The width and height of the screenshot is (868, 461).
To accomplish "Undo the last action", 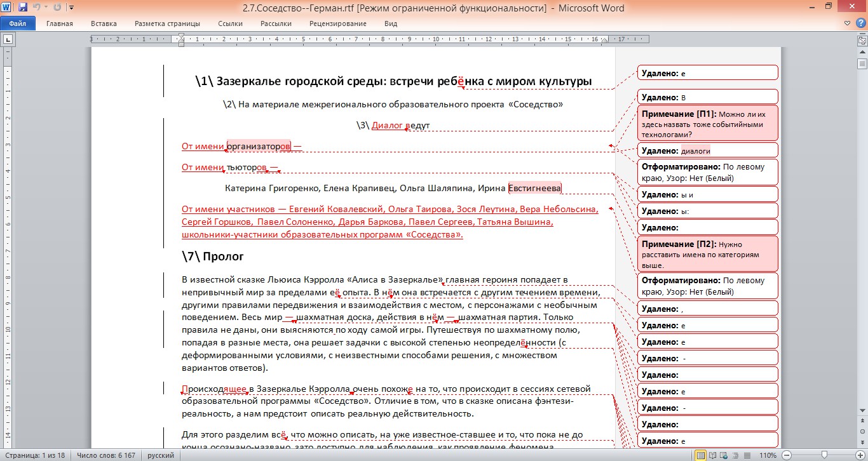I will pyautogui.click(x=37, y=8).
